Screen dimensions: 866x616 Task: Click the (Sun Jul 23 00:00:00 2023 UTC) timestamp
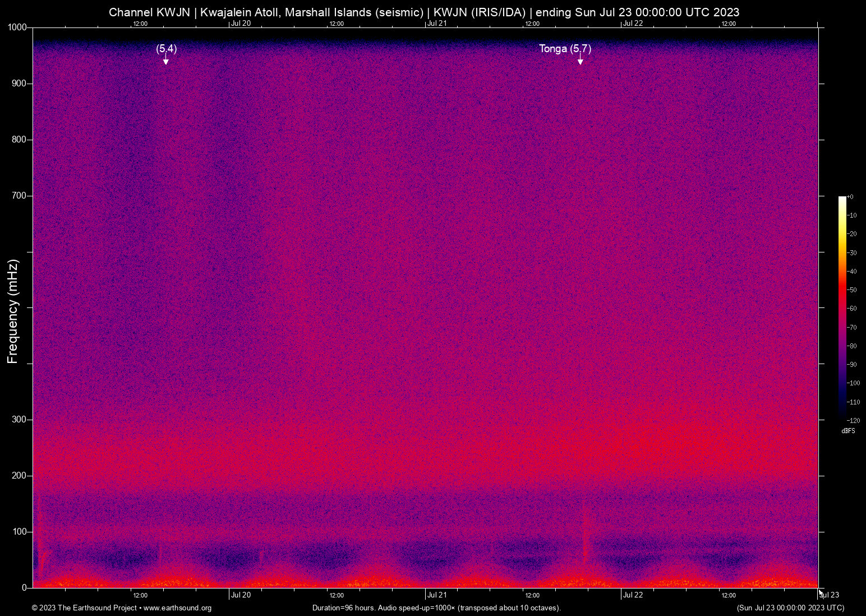790,608
